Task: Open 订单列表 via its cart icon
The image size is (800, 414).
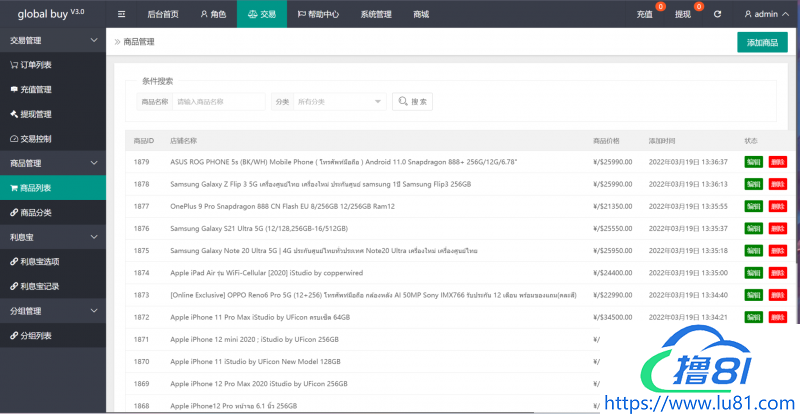Action: (x=13, y=65)
